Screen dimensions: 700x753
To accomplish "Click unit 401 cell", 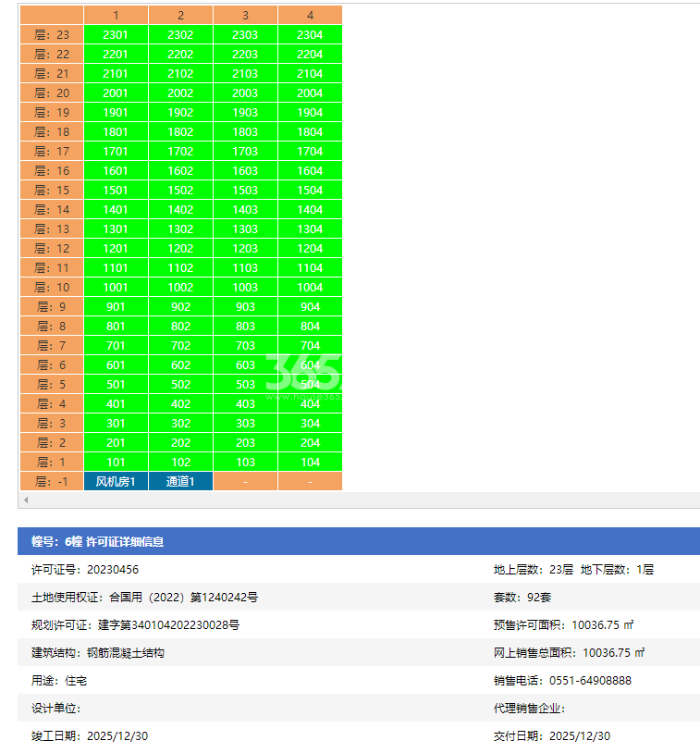I will pos(116,404).
